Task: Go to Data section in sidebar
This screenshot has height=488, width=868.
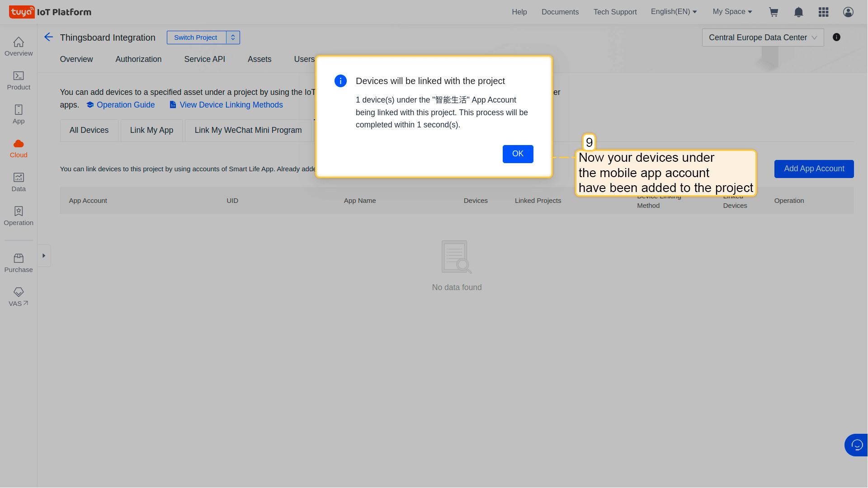Action: [19, 183]
